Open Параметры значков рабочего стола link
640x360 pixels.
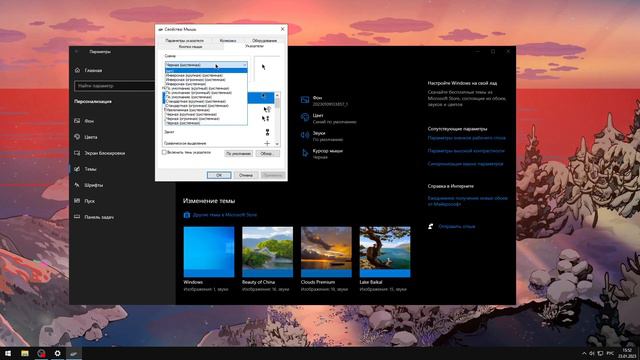(x=467, y=138)
